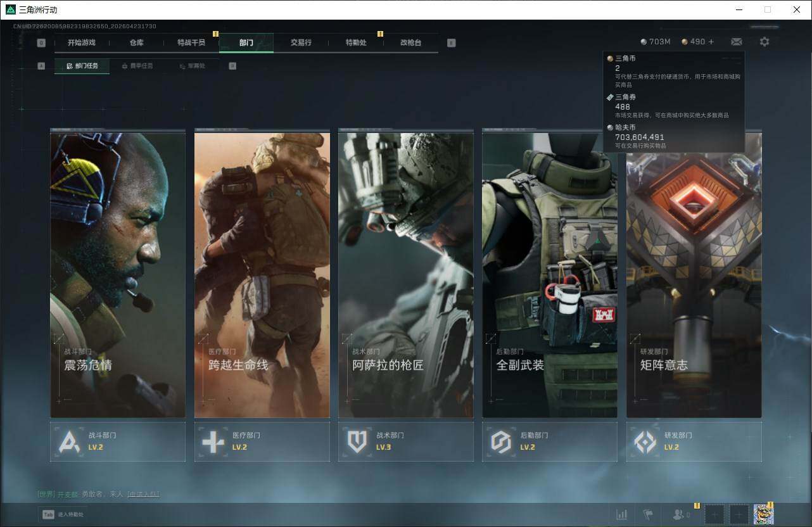Click the 研发部门 LV.2 emblem icon
Image resolution: width=812 pixels, height=527 pixels.
click(x=645, y=441)
